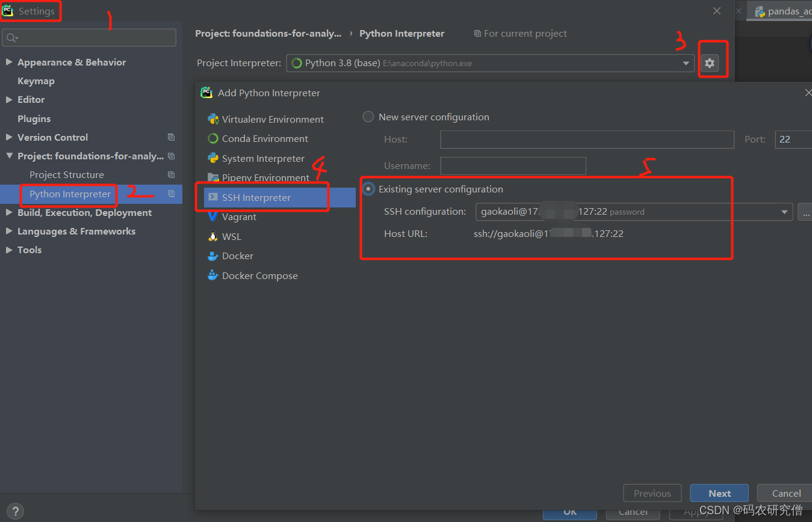Click the Project breadcrumb link
Screen dimensions: 812x522
(x=268, y=34)
